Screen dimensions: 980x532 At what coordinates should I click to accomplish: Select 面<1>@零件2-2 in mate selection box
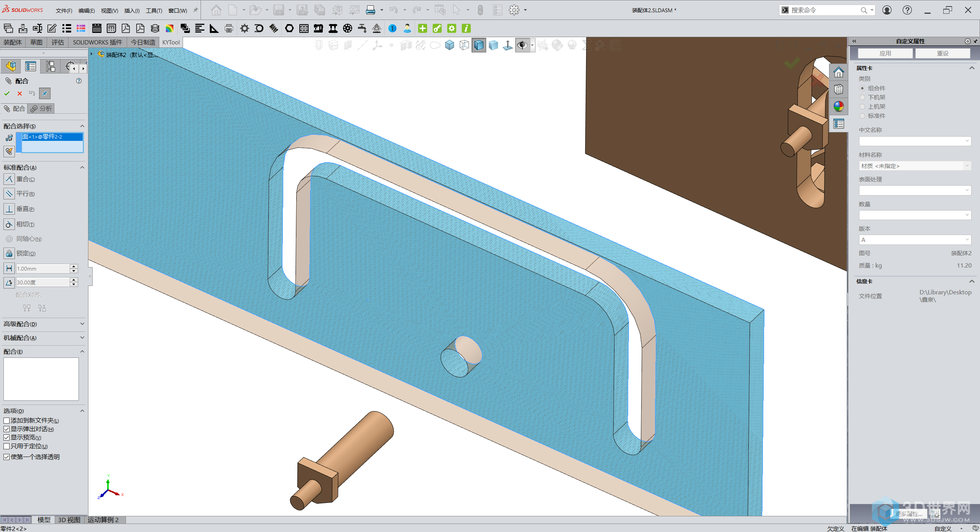(x=52, y=137)
